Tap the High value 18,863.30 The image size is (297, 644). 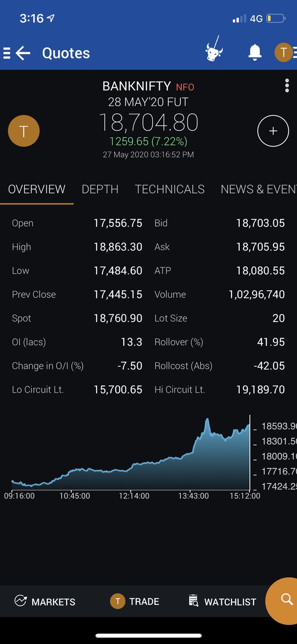pos(118,247)
